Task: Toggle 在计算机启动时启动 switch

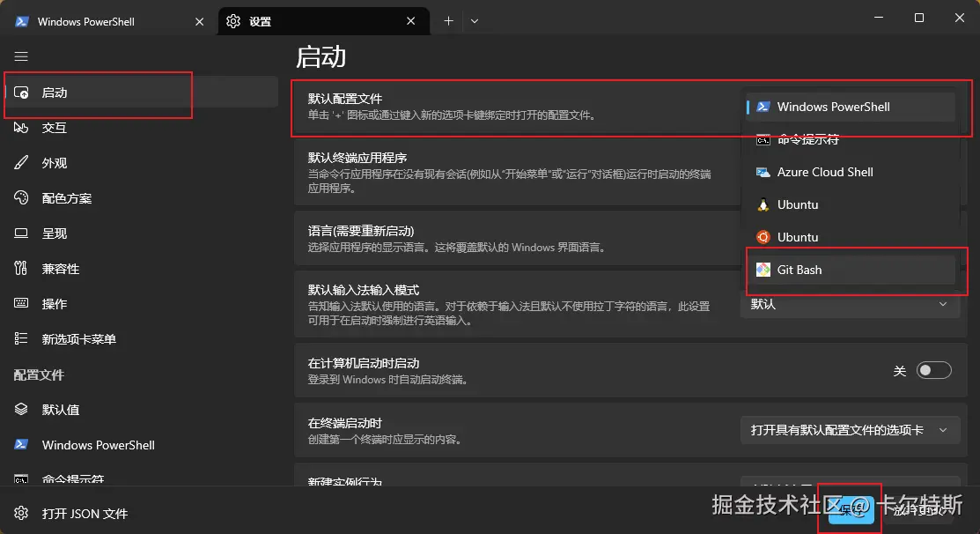Action: [x=933, y=370]
